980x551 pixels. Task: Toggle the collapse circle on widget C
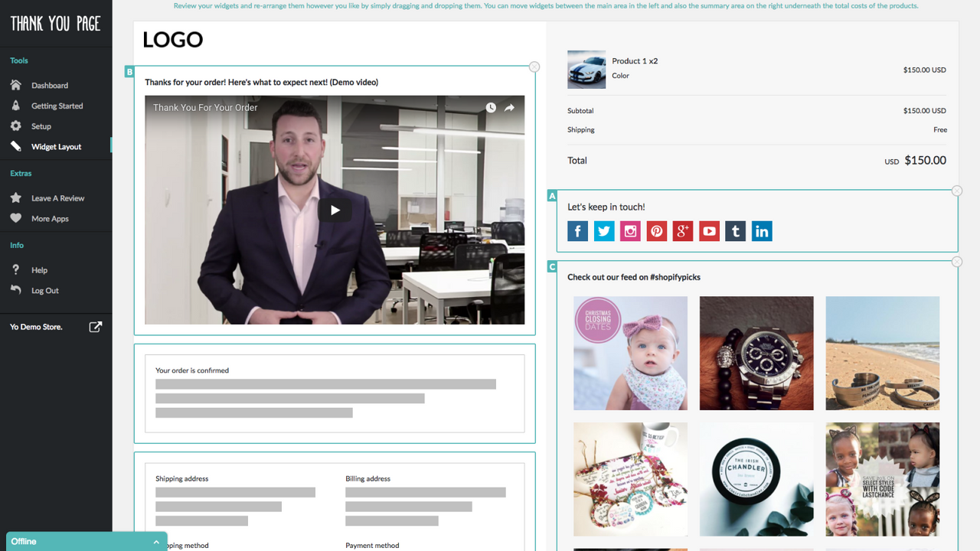[x=957, y=261]
